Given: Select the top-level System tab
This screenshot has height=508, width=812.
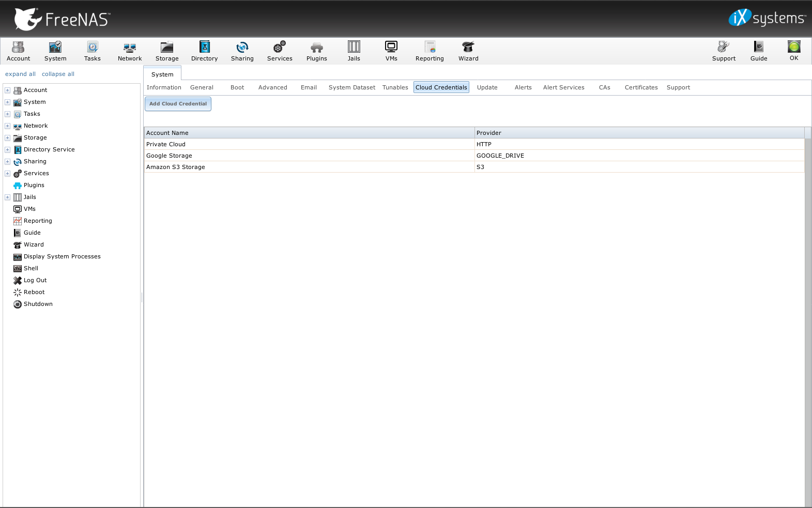Looking at the screenshot, I should 162,74.
